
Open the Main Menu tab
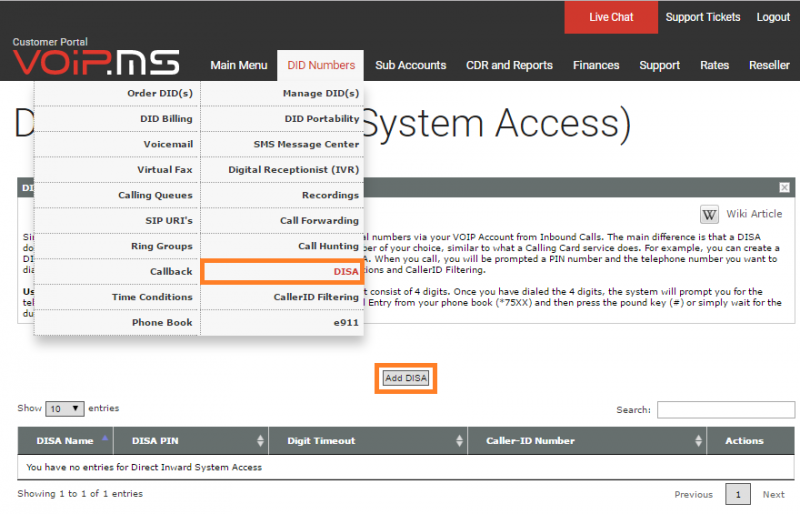point(239,65)
